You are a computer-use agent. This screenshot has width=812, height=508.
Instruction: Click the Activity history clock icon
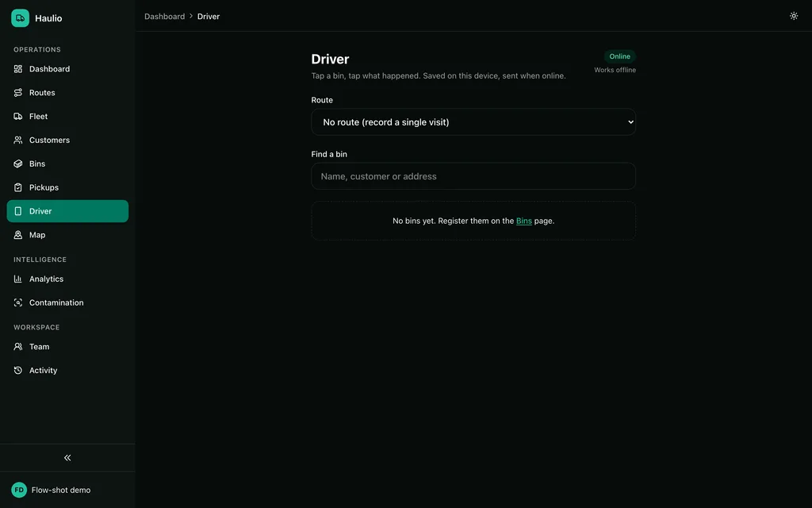pyautogui.click(x=18, y=371)
